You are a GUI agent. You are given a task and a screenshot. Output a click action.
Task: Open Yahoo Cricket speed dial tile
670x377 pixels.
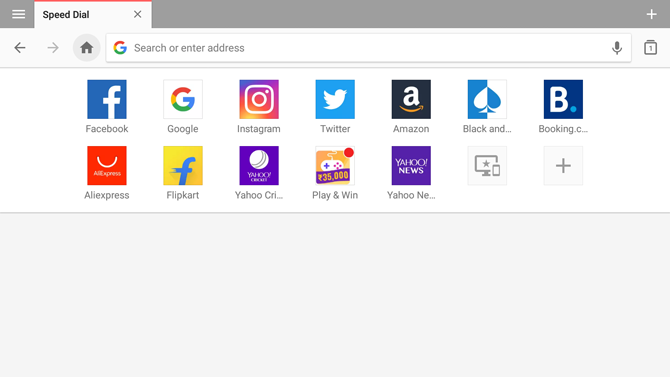(259, 165)
